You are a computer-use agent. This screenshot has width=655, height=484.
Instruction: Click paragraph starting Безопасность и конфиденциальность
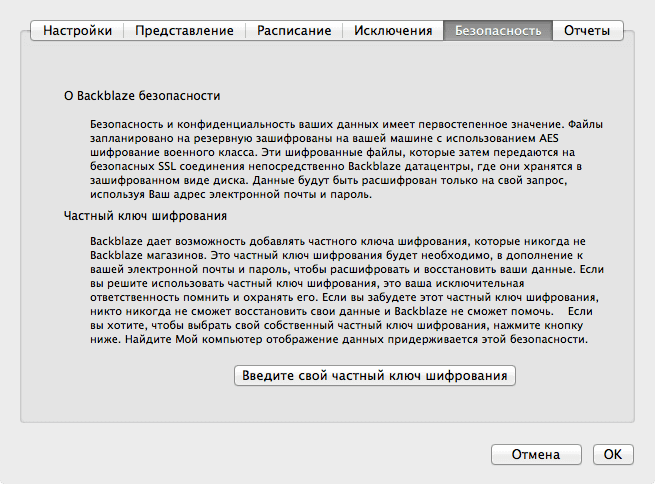coord(346,159)
